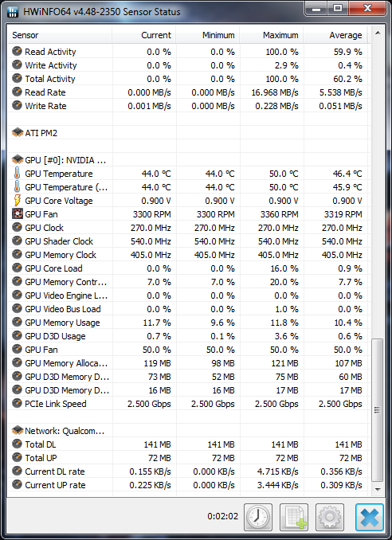Click the vertical scrollbar thumb
The width and height of the screenshot is (392, 540).
point(378,410)
